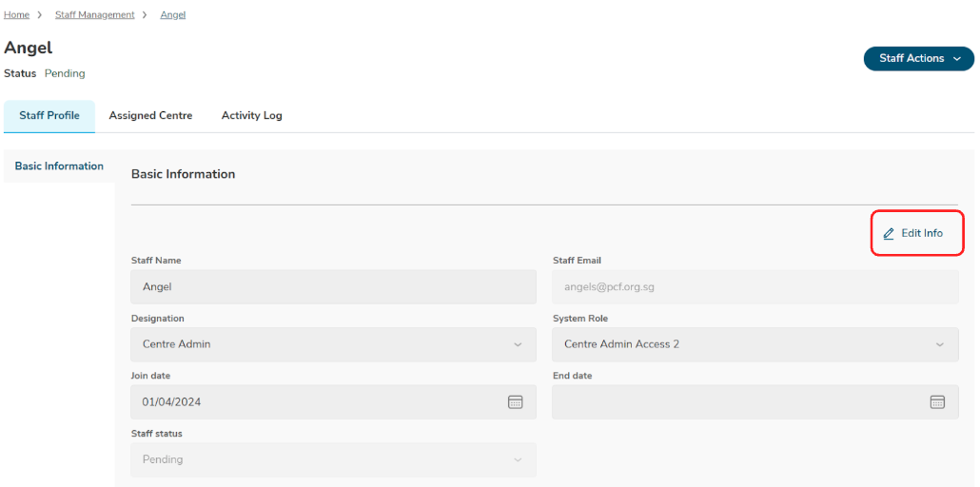Click the Join date field value
Viewport: 980px width, 487px height.
click(172, 402)
